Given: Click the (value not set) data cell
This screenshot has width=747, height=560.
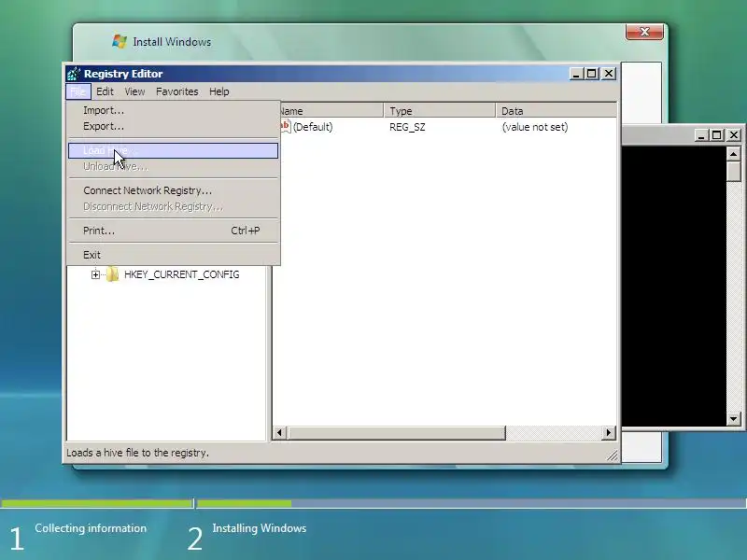Looking at the screenshot, I should [535, 127].
